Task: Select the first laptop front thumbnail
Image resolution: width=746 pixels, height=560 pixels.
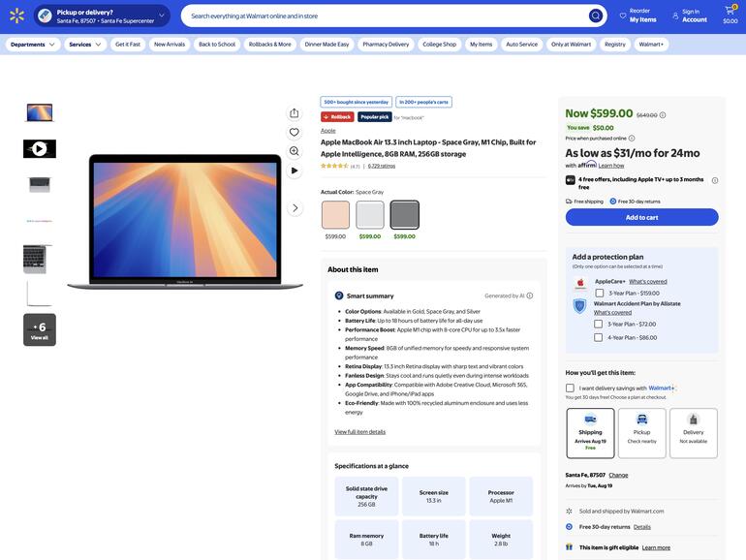Action: (40, 112)
